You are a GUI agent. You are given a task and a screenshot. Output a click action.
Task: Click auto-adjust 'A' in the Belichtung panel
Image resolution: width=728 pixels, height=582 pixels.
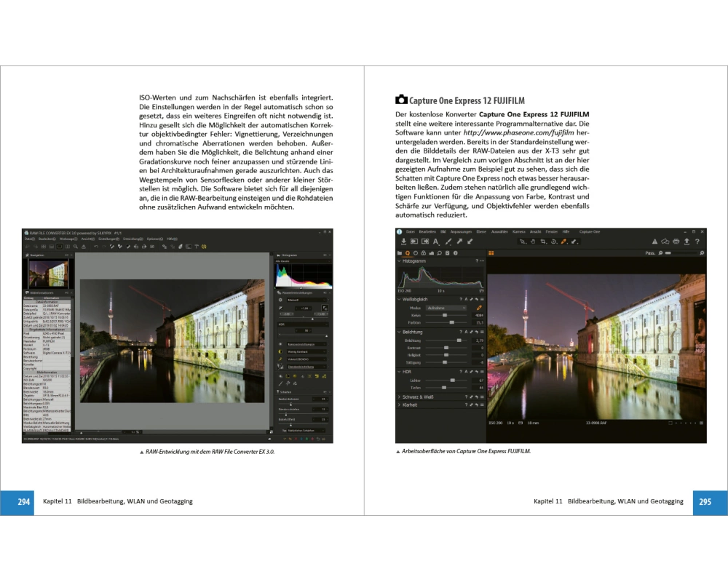(x=465, y=332)
